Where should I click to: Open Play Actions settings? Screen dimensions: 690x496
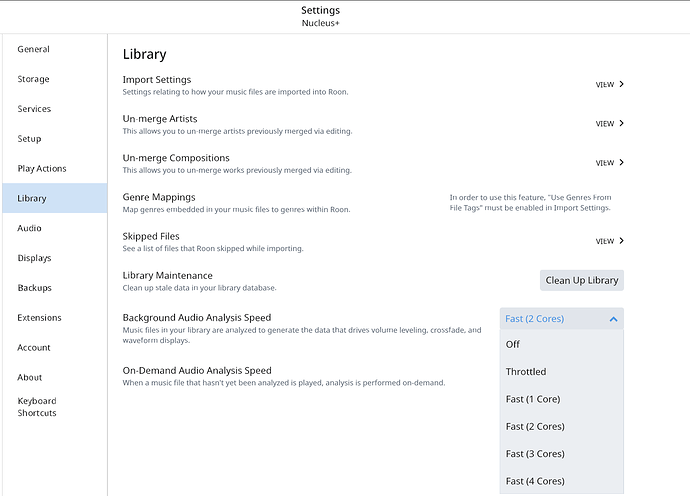pos(55,169)
